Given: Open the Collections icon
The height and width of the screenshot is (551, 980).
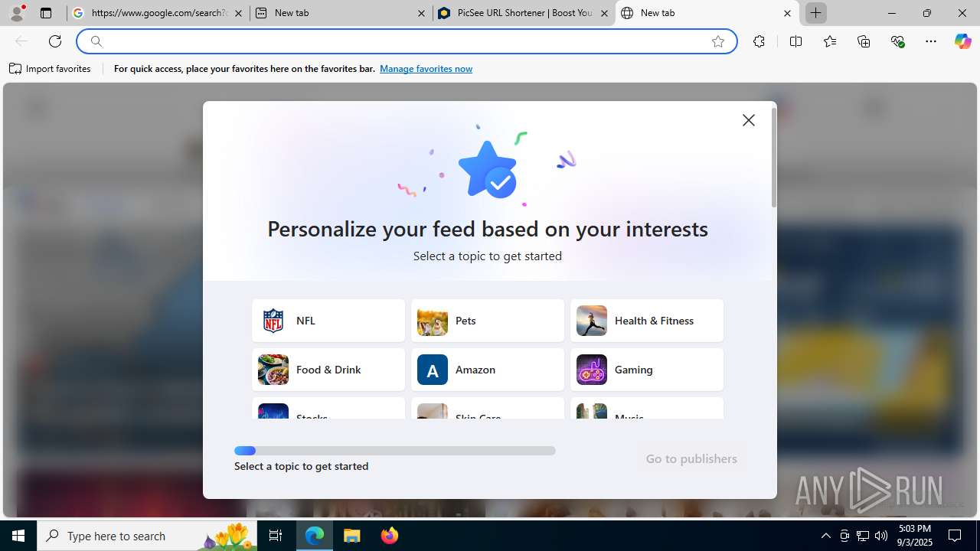Looking at the screenshot, I should click(x=864, y=41).
